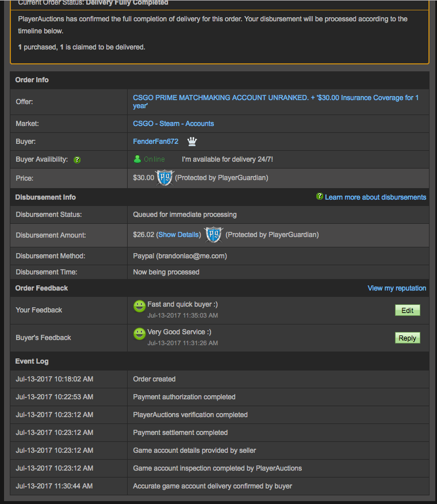Click the Order Info section header

32,80
